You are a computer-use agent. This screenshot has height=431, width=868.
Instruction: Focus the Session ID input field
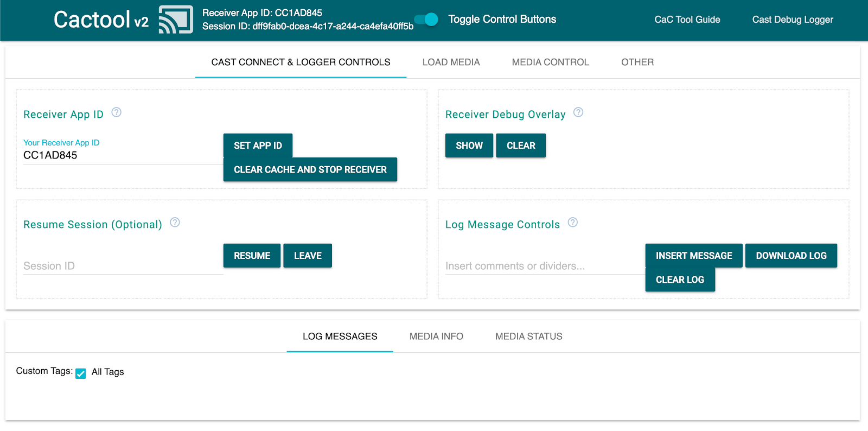(123, 266)
